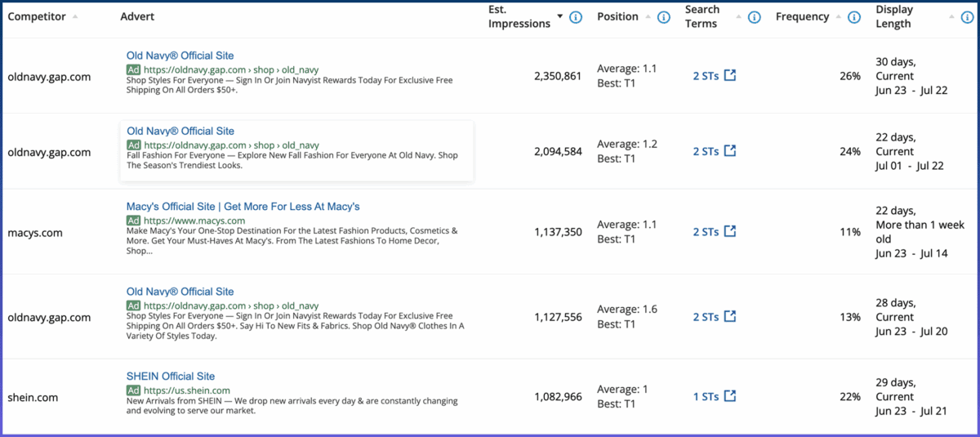Click impressions value 1,137,350
The height and width of the screenshot is (437, 980).
558,232
